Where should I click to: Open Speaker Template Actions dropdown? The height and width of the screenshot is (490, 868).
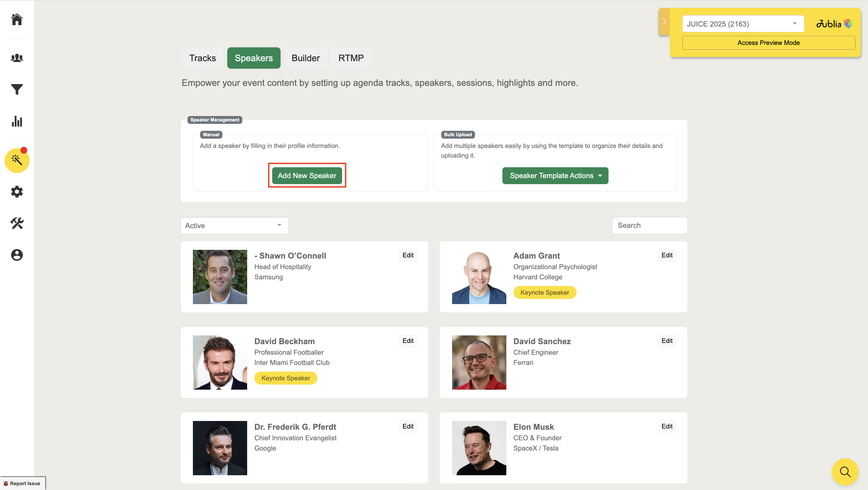coord(555,176)
